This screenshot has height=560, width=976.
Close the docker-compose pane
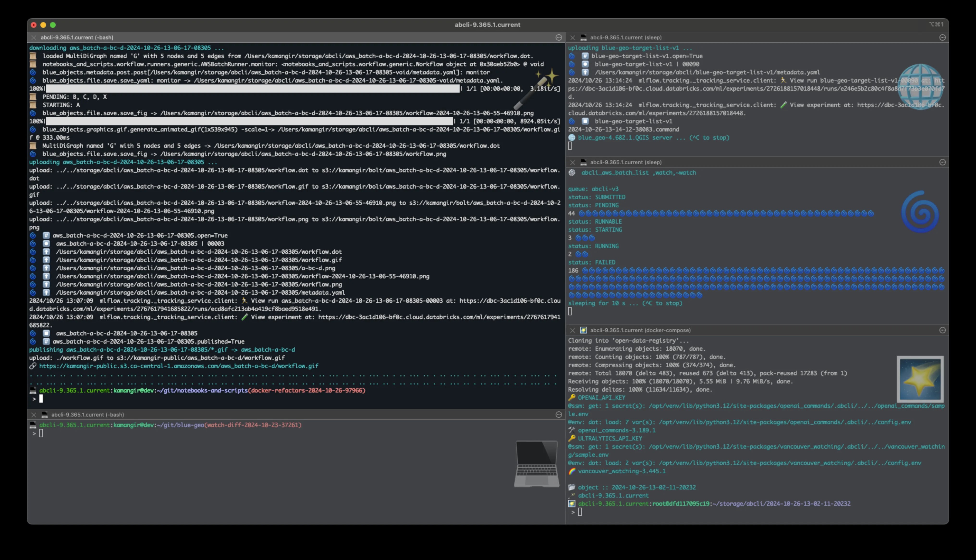[x=572, y=330]
